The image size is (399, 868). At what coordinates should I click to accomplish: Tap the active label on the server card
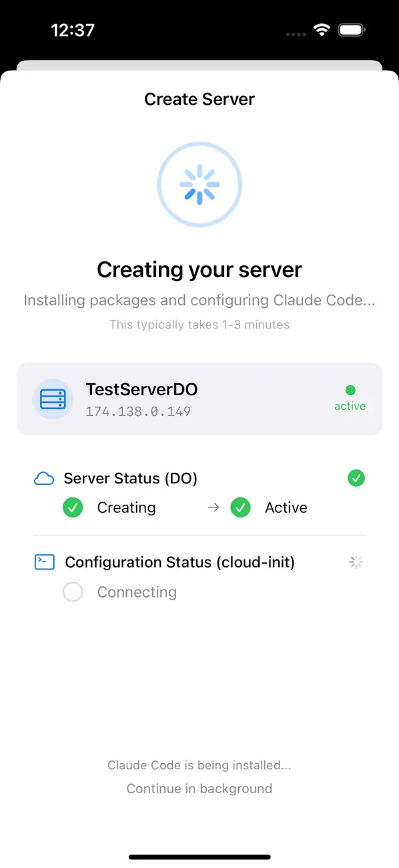click(350, 405)
